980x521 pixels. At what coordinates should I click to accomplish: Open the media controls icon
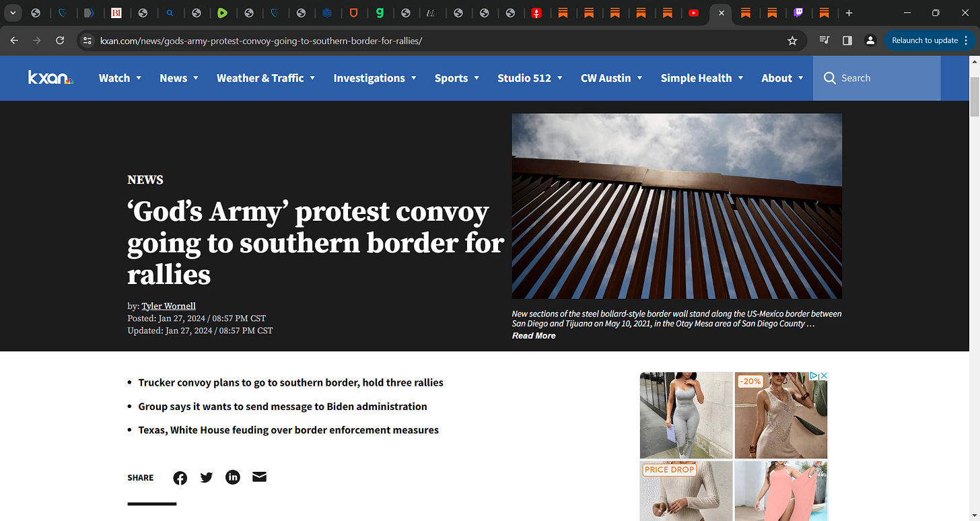824,40
